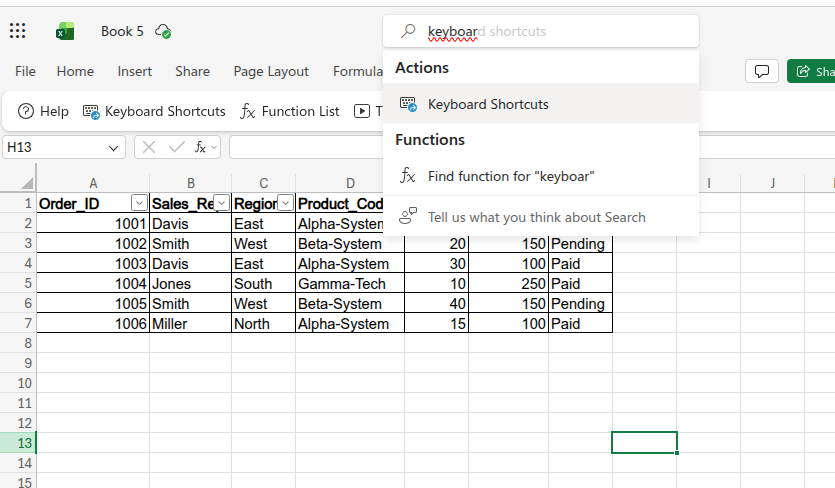Click the Comments speech bubble icon
The image size is (835, 488).
click(x=762, y=72)
